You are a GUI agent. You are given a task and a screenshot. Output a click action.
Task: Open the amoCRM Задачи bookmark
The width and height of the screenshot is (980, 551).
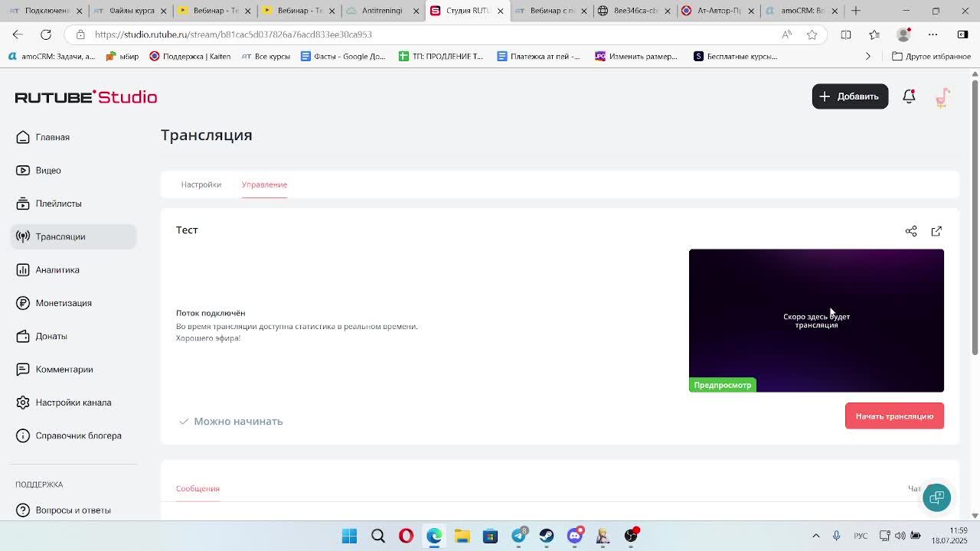tap(51, 56)
